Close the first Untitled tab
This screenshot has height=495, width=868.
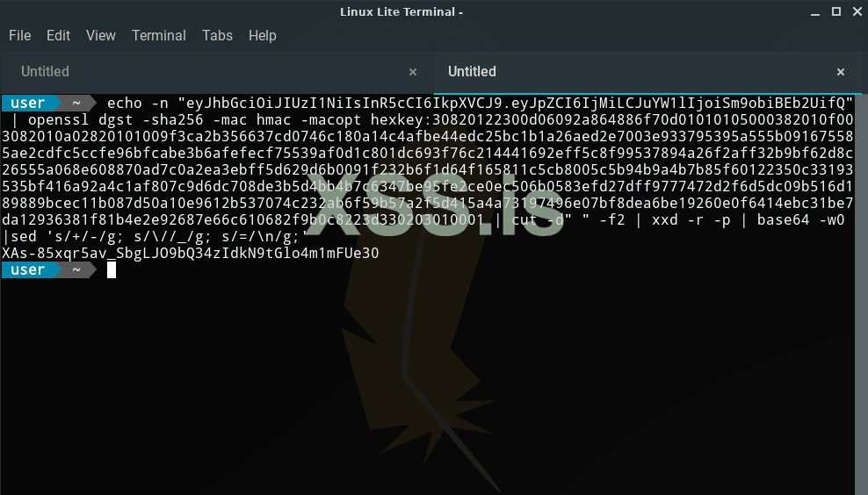(x=412, y=72)
